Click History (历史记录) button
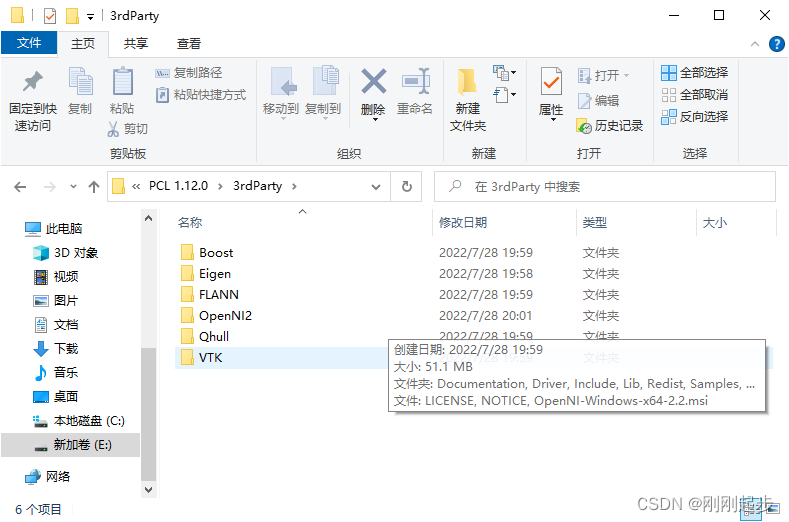The height and width of the screenshot is (522, 789). [610, 126]
